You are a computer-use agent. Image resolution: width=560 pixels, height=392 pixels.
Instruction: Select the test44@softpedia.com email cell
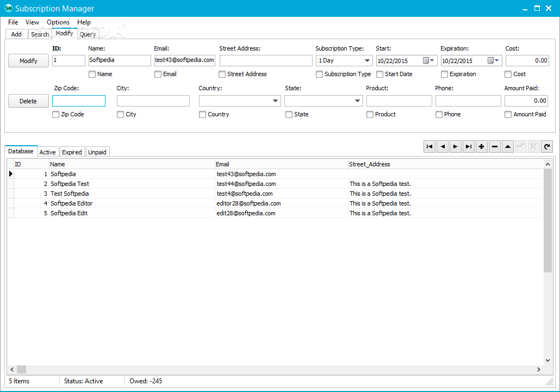[x=282, y=184]
